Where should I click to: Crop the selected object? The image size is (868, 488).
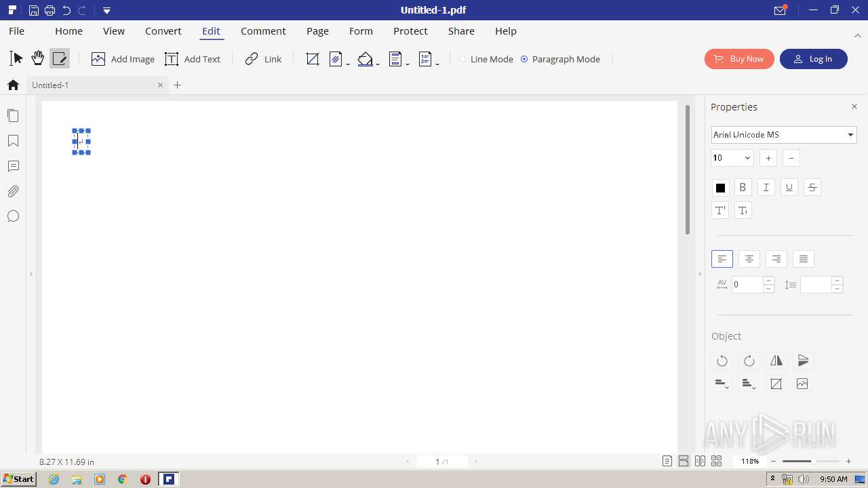[x=776, y=384]
